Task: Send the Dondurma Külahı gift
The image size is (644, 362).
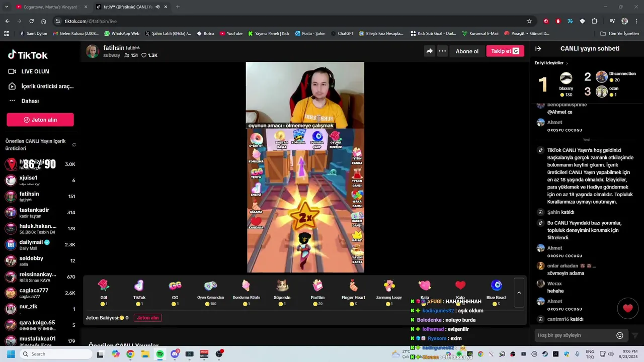Action: (x=246, y=292)
